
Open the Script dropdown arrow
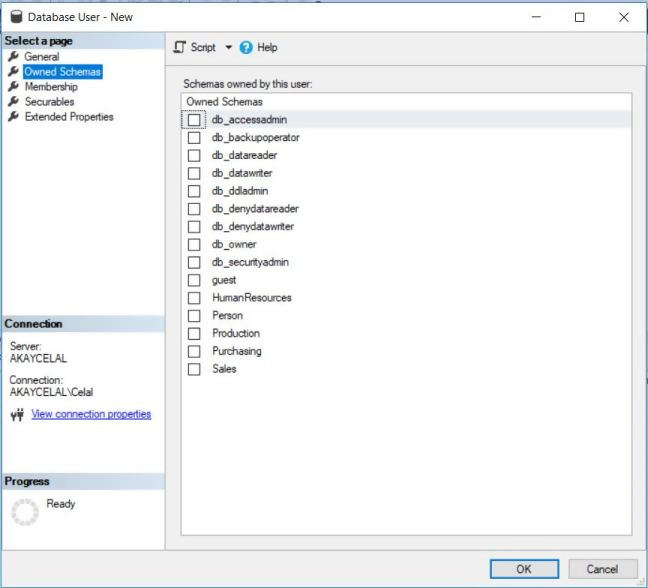point(228,47)
